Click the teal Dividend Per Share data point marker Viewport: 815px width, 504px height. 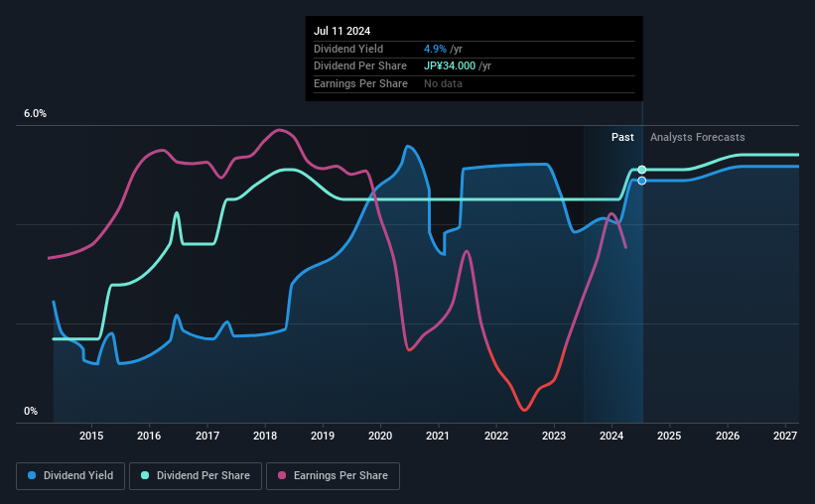click(x=642, y=170)
